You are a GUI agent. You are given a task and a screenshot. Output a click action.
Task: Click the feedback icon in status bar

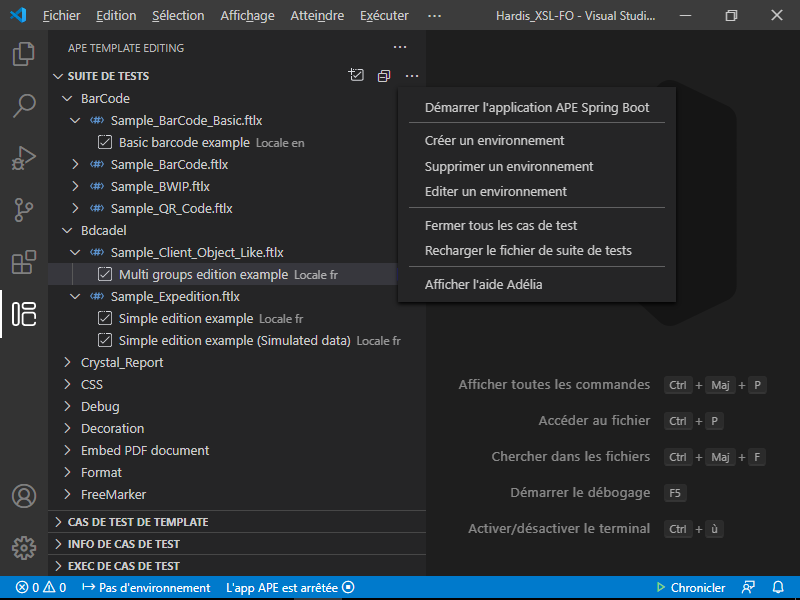point(748,588)
